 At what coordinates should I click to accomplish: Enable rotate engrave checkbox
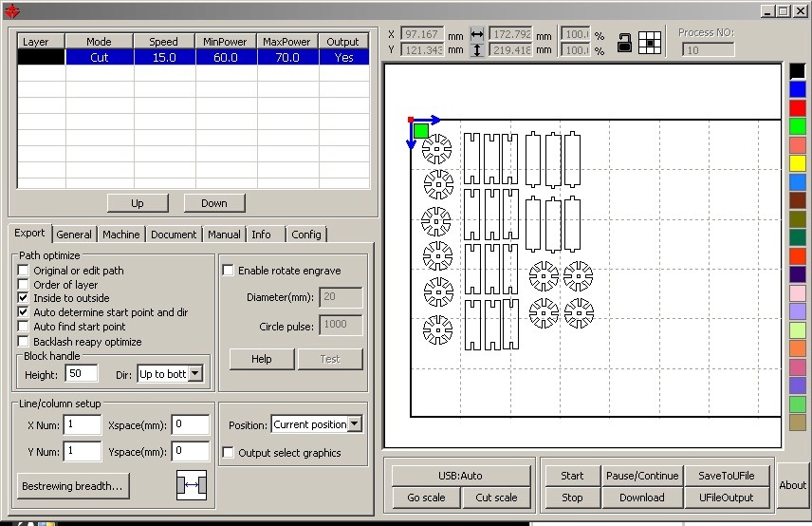(x=228, y=271)
